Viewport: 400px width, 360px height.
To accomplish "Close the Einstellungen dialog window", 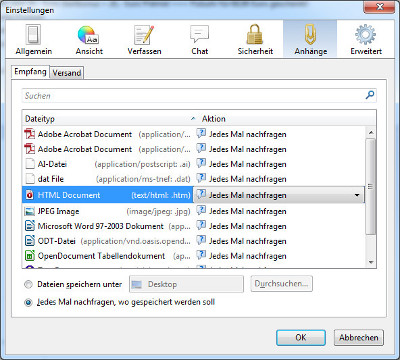I will [x=379, y=7].
